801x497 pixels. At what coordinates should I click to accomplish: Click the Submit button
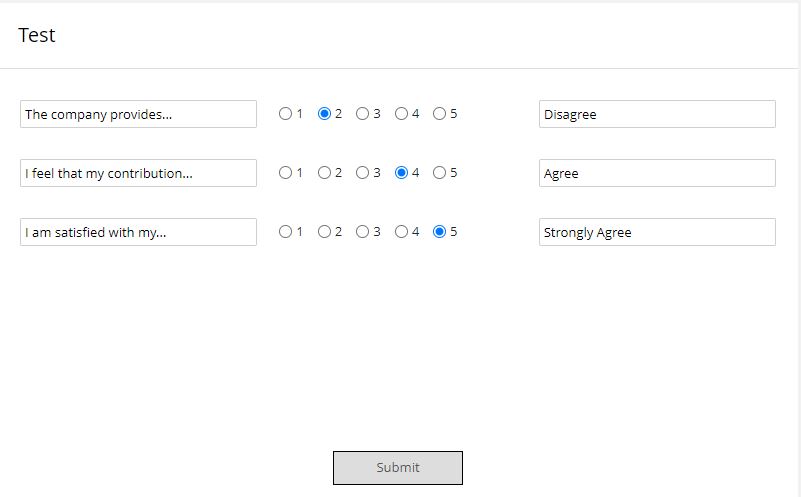click(x=398, y=468)
